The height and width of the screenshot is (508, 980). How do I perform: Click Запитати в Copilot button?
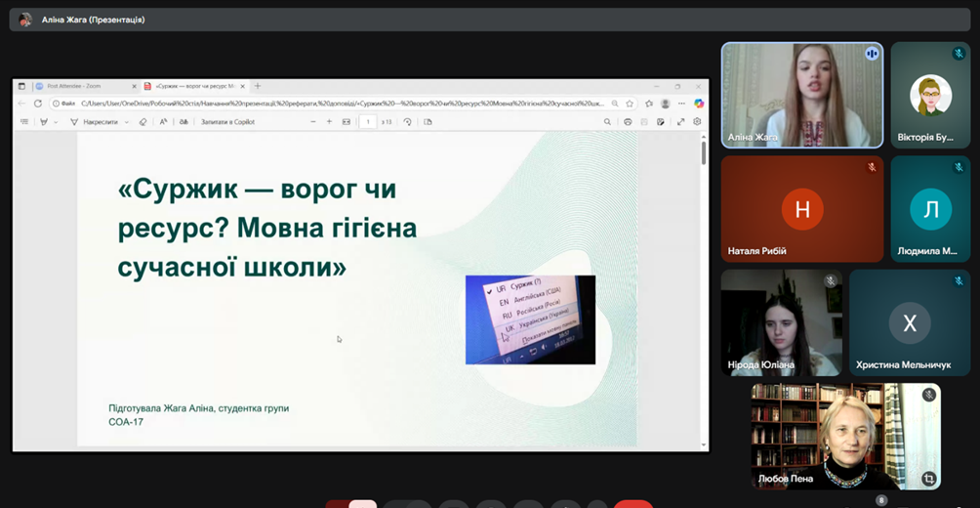pos(227,122)
